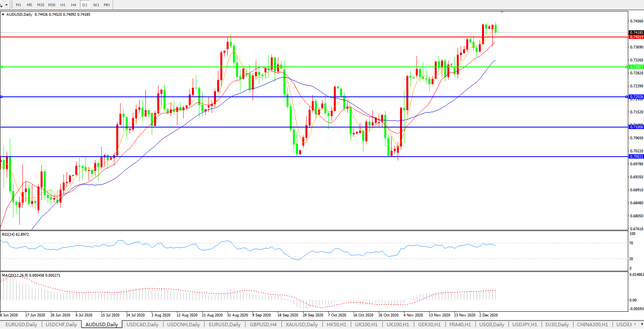This screenshot has height=329, width=644.
Task: Grab the timeframe toolbar's dotted handle
Action: (12, 5)
